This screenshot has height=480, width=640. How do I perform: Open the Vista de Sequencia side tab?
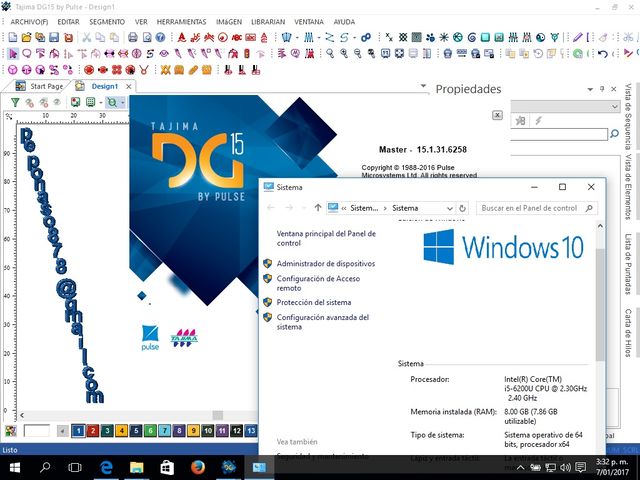pyautogui.click(x=628, y=116)
